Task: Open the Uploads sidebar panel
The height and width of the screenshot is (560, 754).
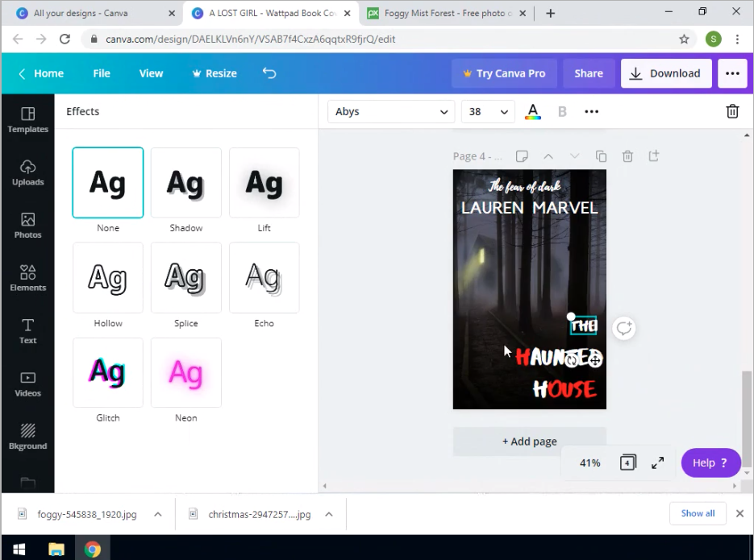Action: [28, 173]
